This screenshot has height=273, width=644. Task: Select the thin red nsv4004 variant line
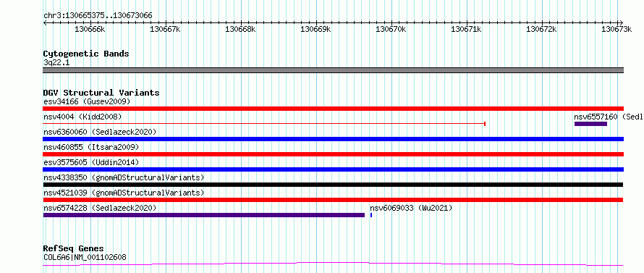[x=265, y=123]
